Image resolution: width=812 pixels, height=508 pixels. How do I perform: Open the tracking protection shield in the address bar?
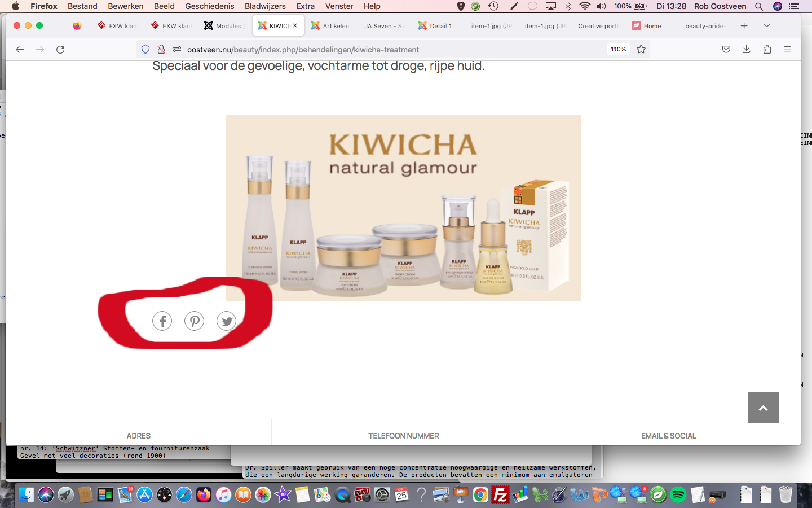tap(145, 50)
